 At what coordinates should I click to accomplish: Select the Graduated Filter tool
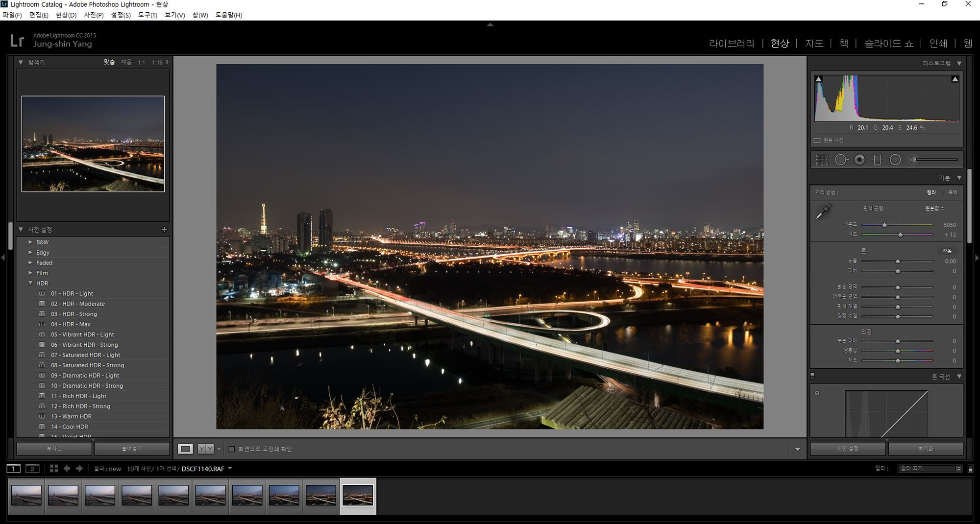click(x=877, y=160)
